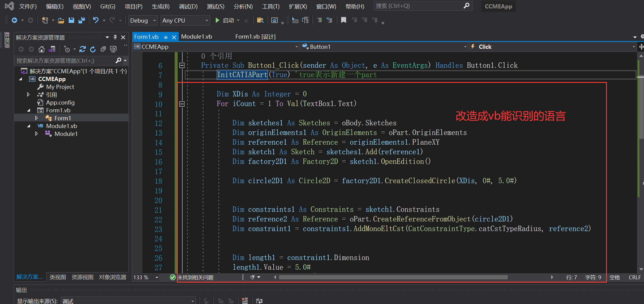Viewport: 644px width, 304px height.
Task: Open the output source dropdown showing 调试
Action: tap(128, 301)
